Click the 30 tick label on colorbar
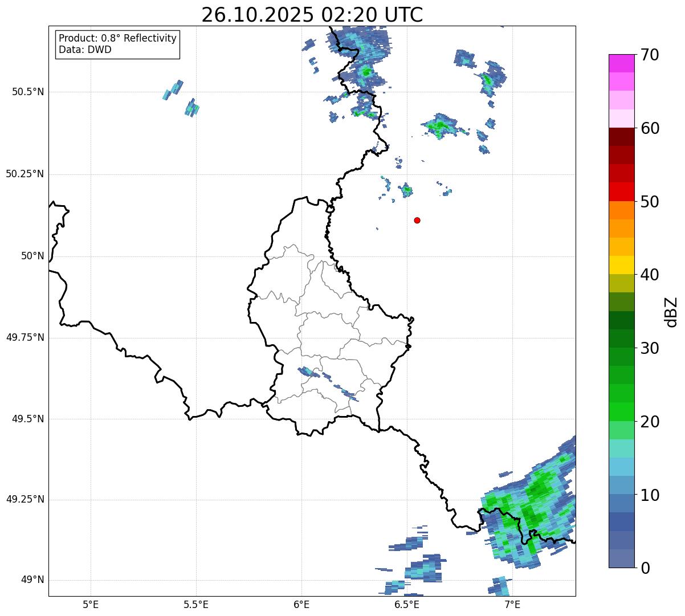 point(650,348)
